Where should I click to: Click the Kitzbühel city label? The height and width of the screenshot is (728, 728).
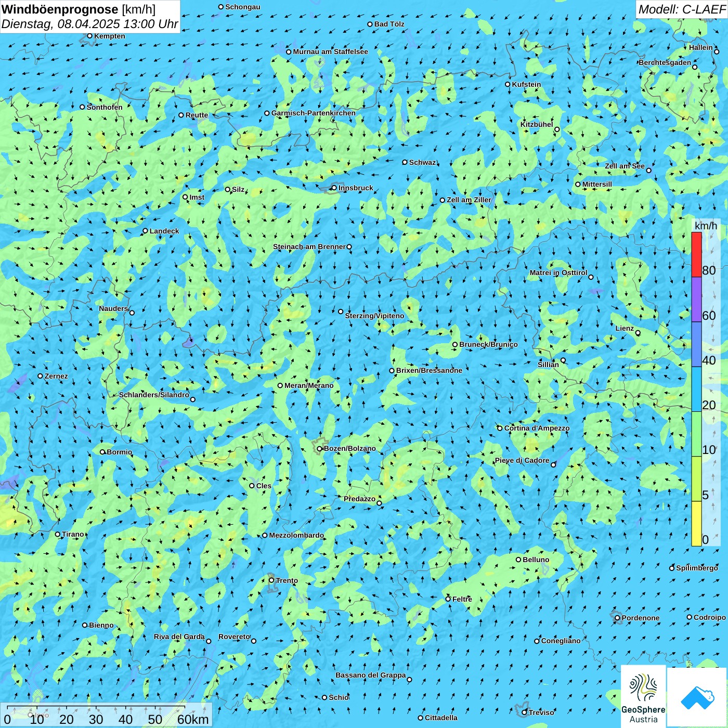pyautogui.click(x=537, y=124)
